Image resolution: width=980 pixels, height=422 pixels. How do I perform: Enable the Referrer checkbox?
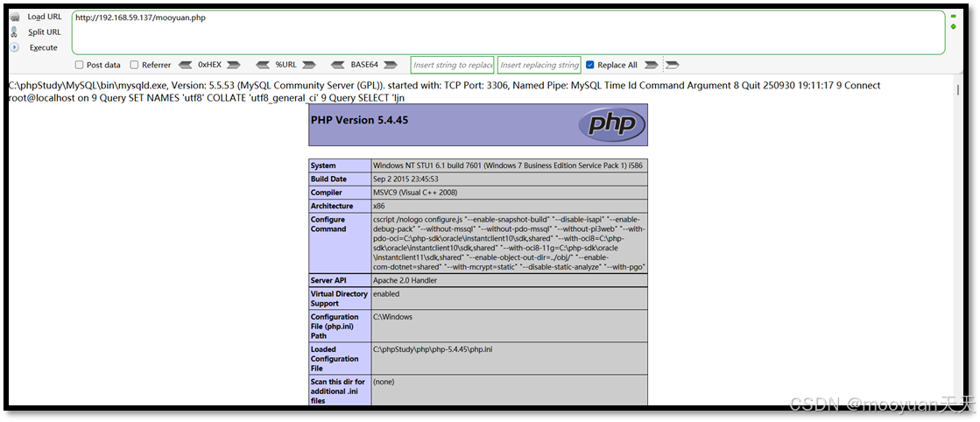(134, 65)
